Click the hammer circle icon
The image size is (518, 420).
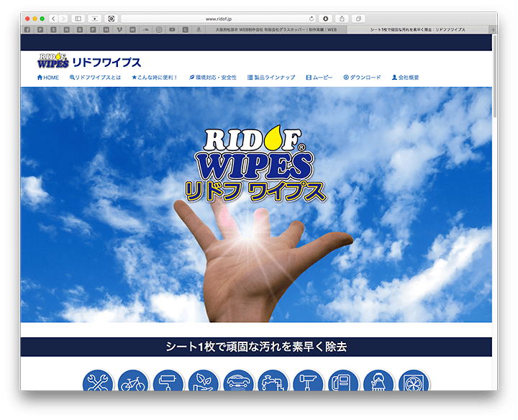[308, 380]
